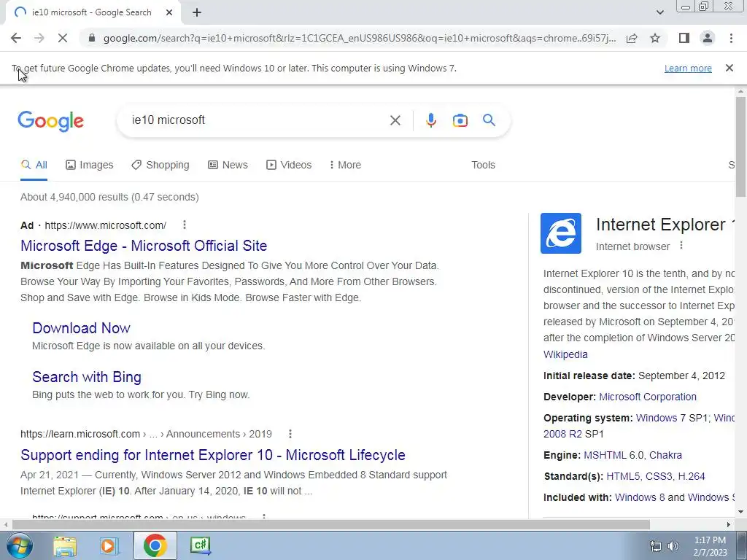Click the vertical scrollbar thumb
Screen dimensions: 747x560
click(x=740, y=146)
